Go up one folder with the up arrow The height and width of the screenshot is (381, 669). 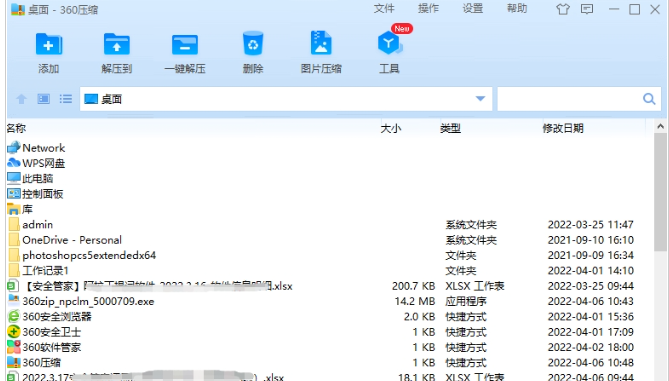pos(21,99)
